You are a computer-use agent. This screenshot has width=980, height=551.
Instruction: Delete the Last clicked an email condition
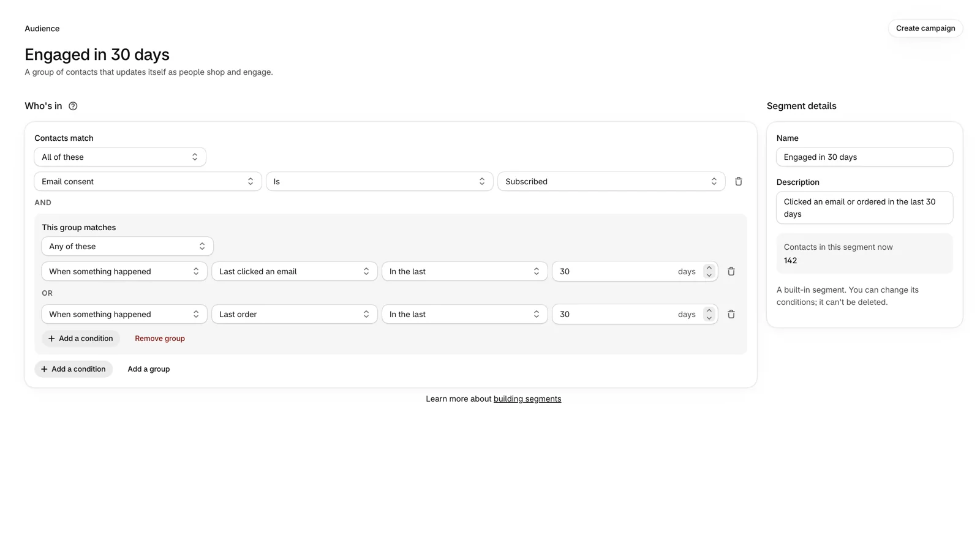pos(731,271)
